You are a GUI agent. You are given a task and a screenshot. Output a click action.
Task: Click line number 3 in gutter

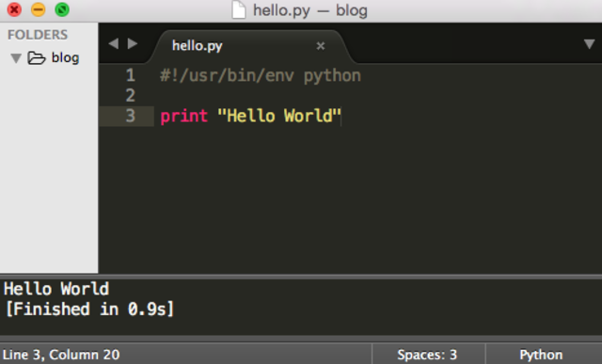point(131,116)
